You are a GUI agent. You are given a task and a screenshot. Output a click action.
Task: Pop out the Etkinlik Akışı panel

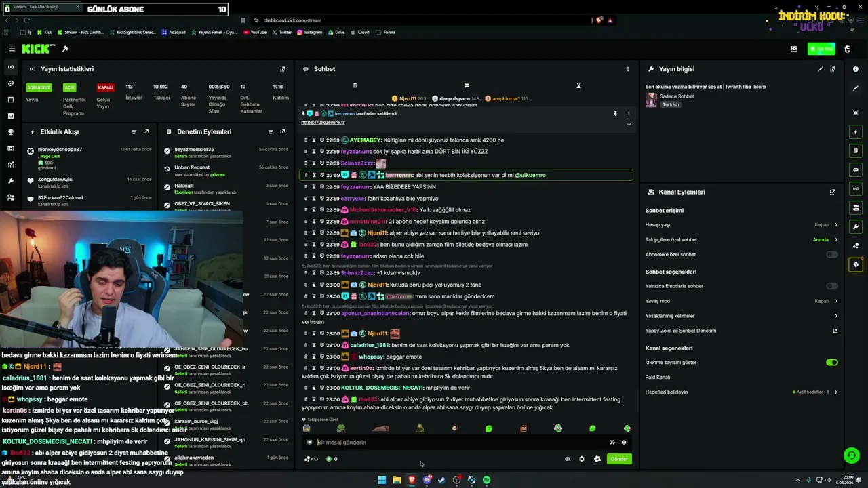[x=146, y=132]
